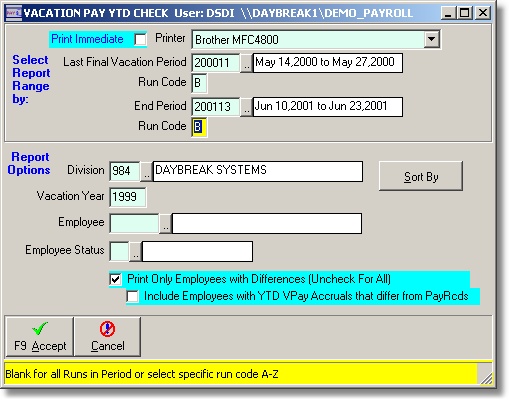Click the Division code field 984
The width and height of the screenshot is (509, 401).
pos(125,172)
